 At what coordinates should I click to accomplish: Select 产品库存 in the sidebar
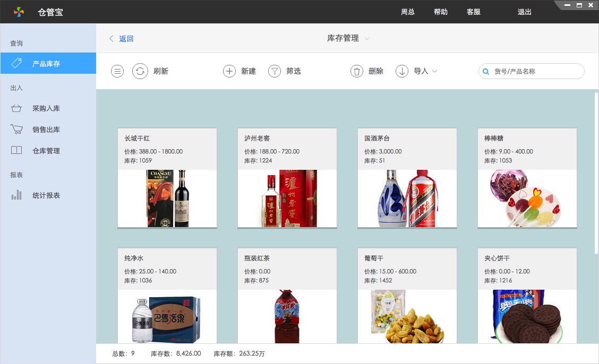pyautogui.click(x=48, y=64)
